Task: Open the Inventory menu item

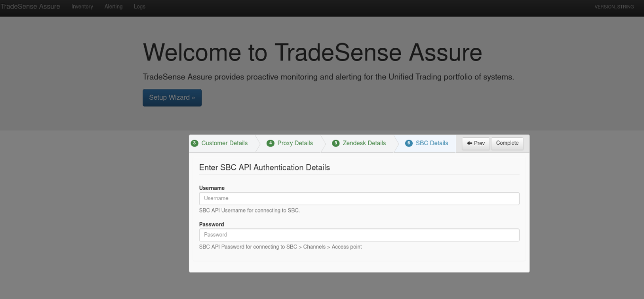Action: tap(82, 7)
